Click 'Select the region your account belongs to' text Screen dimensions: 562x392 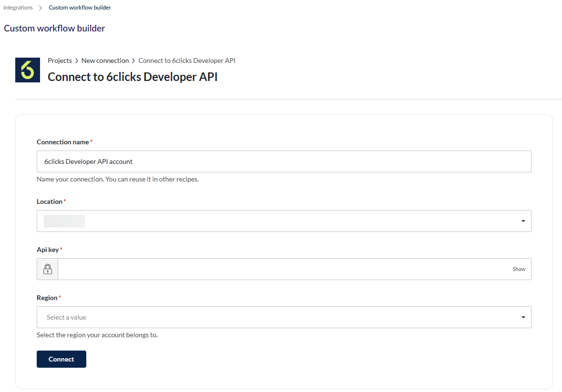[x=97, y=335]
